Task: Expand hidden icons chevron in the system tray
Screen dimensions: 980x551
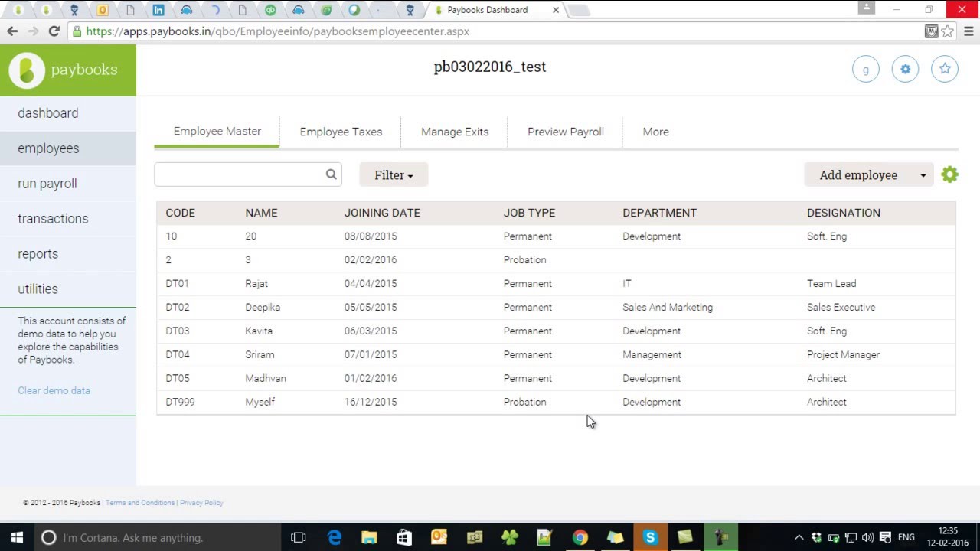Action: pyautogui.click(x=799, y=537)
